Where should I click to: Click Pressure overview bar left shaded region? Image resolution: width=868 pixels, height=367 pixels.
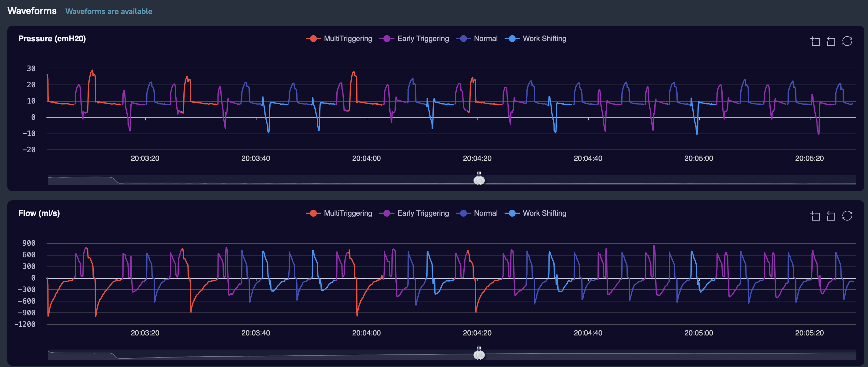(x=81, y=180)
